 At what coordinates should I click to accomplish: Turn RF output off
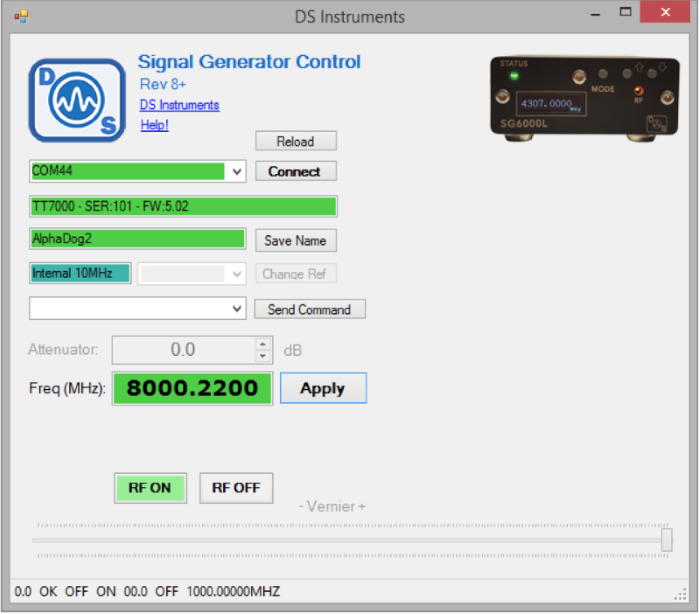(236, 488)
